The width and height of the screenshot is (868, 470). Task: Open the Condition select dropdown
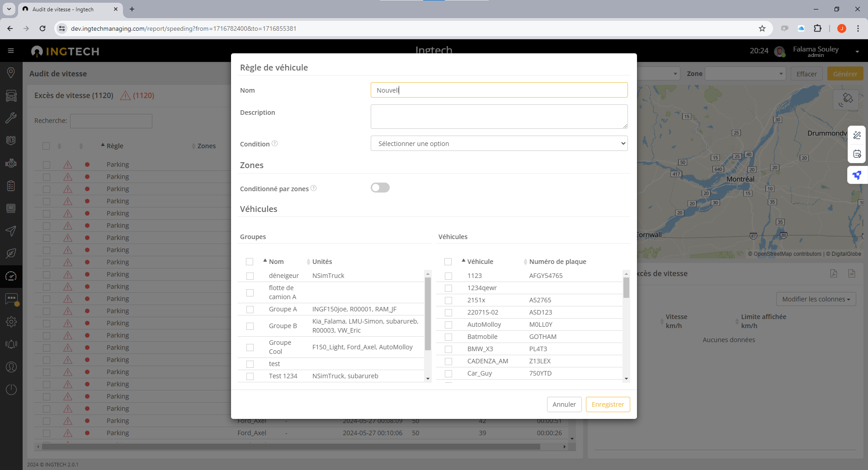tap(499, 144)
